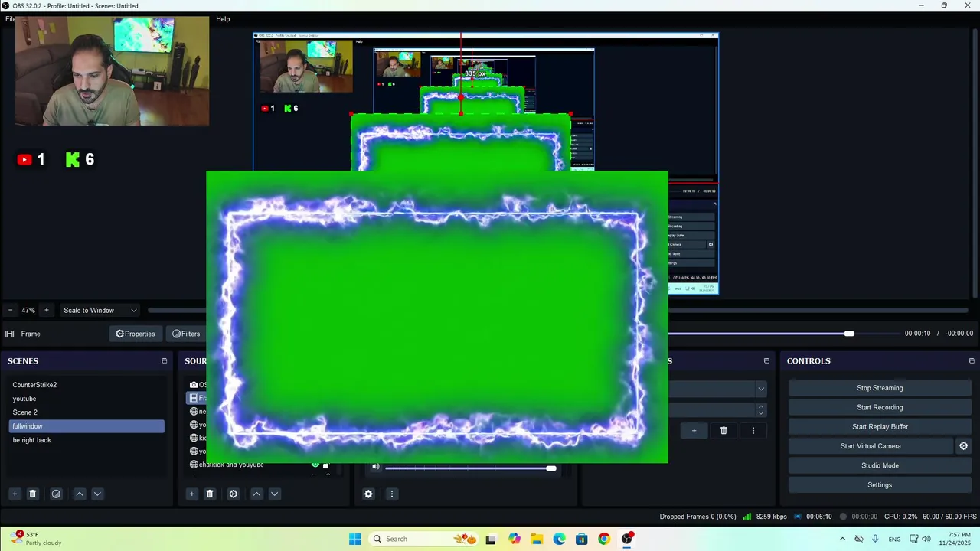Select the be right back scene

87,440
